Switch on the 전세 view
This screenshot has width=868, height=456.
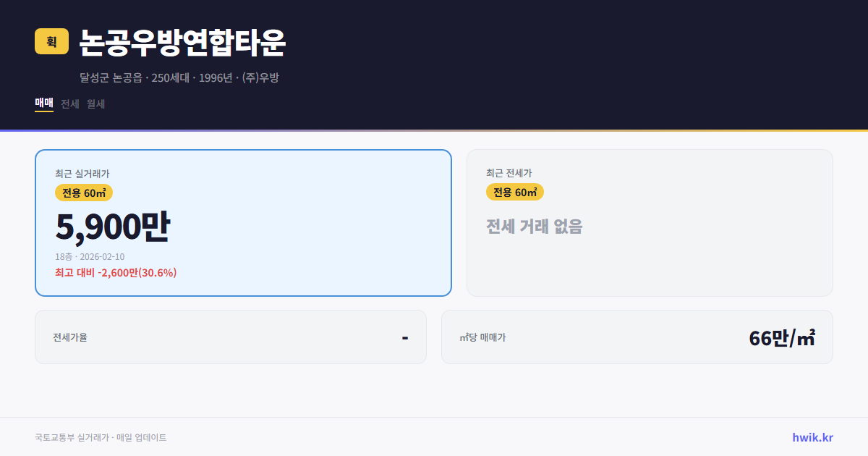pos(69,104)
